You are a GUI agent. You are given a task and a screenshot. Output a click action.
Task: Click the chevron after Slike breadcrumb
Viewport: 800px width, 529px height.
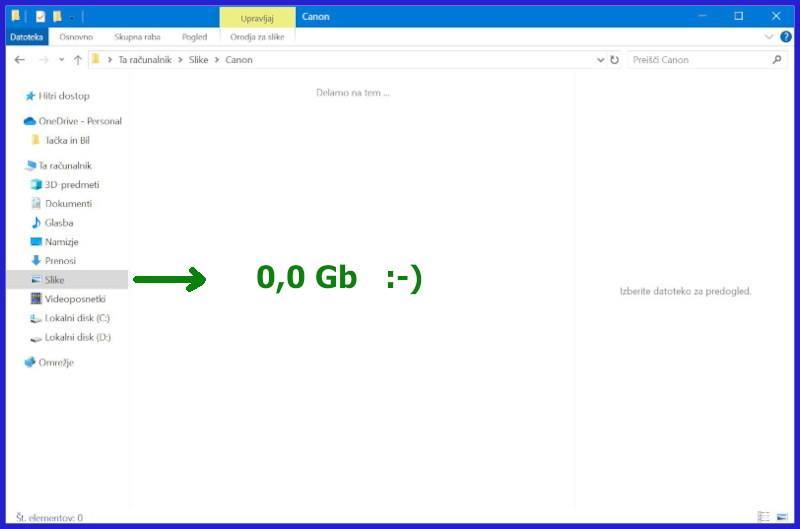click(x=217, y=60)
